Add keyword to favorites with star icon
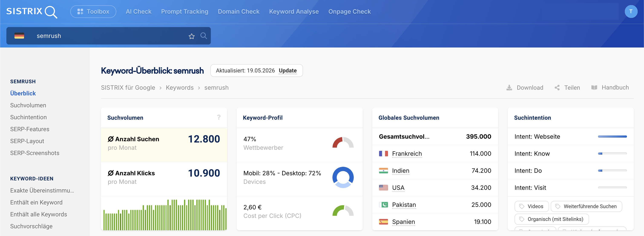 [x=191, y=36]
